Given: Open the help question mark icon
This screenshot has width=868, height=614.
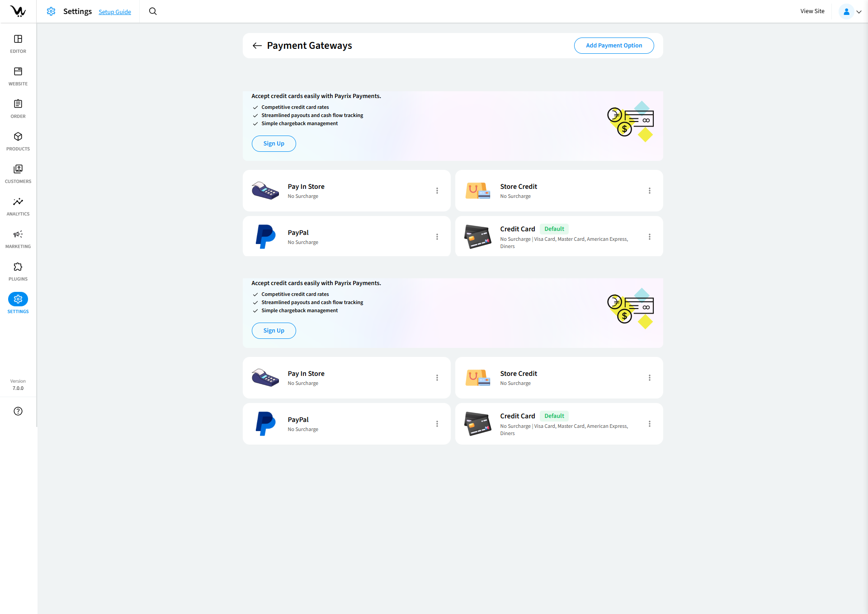Looking at the screenshot, I should [x=18, y=411].
